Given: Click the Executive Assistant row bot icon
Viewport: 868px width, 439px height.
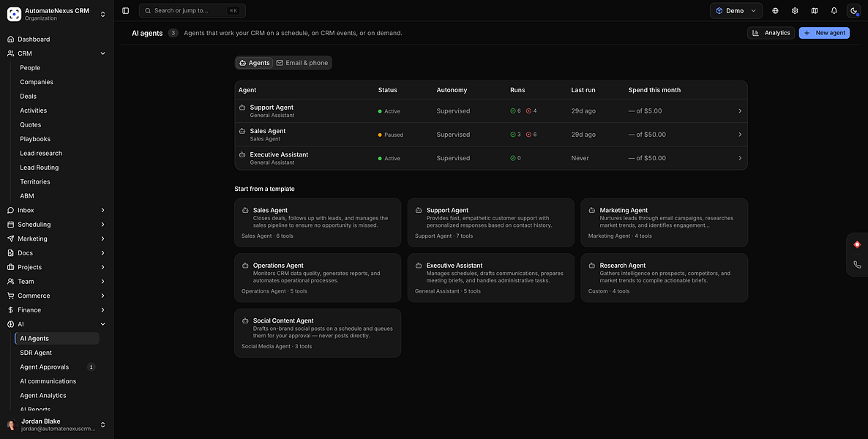Looking at the screenshot, I should (242, 154).
